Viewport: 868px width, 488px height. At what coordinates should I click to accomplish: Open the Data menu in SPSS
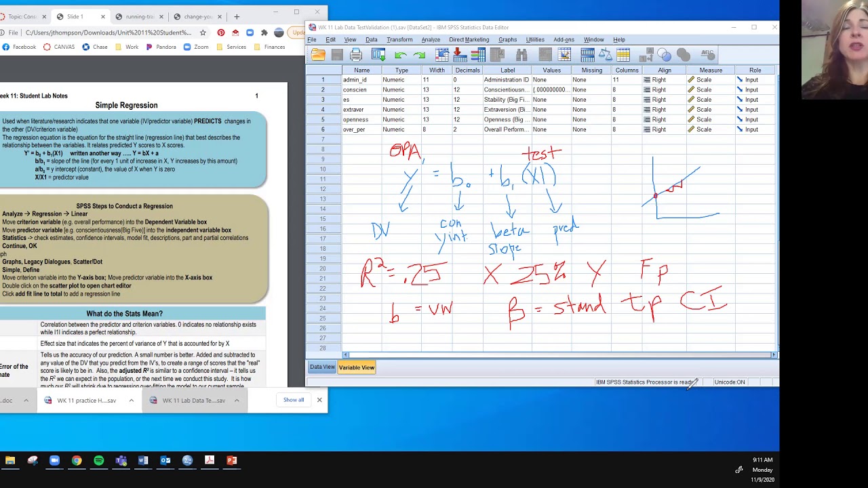coord(372,40)
